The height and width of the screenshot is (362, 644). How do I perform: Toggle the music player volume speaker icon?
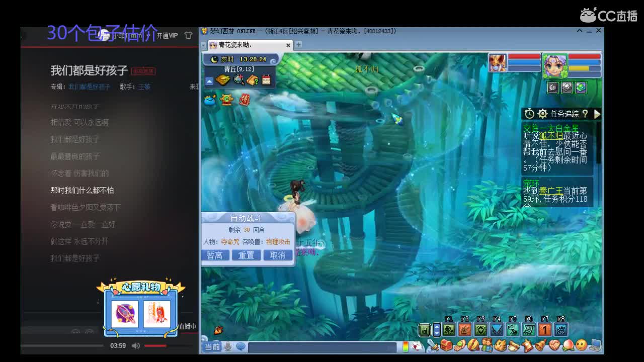[x=135, y=345]
